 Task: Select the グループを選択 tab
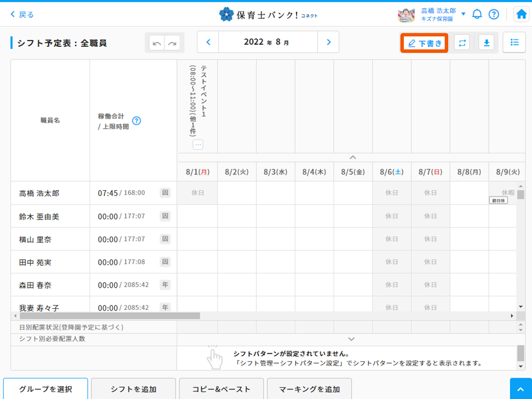[45, 389]
